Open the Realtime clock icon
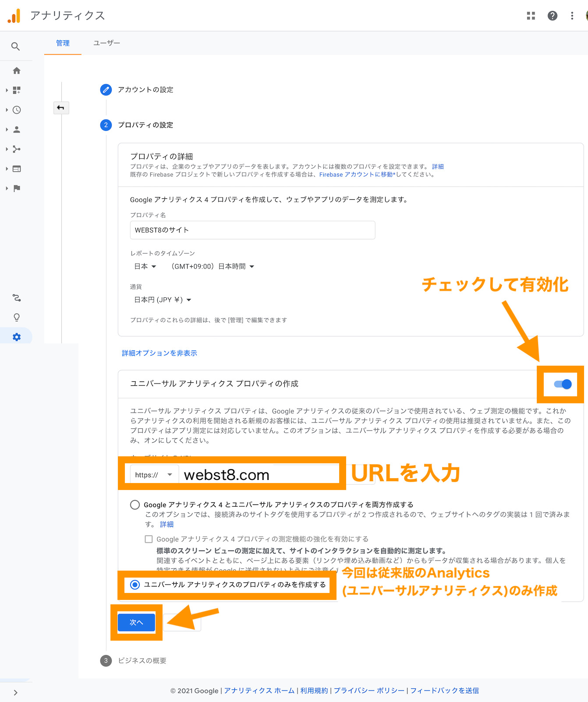The height and width of the screenshot is (702, 588). coord(17,110)
